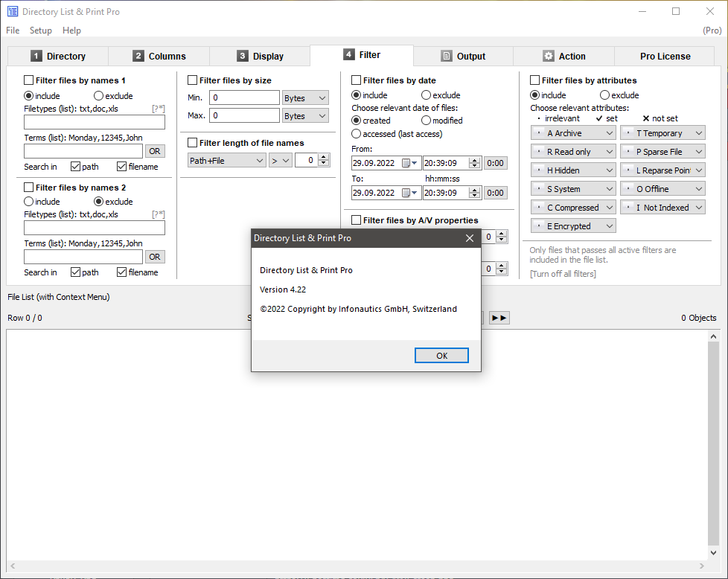728x579 pixels.
Task: Step the file name length spinner
Action: 324,160
